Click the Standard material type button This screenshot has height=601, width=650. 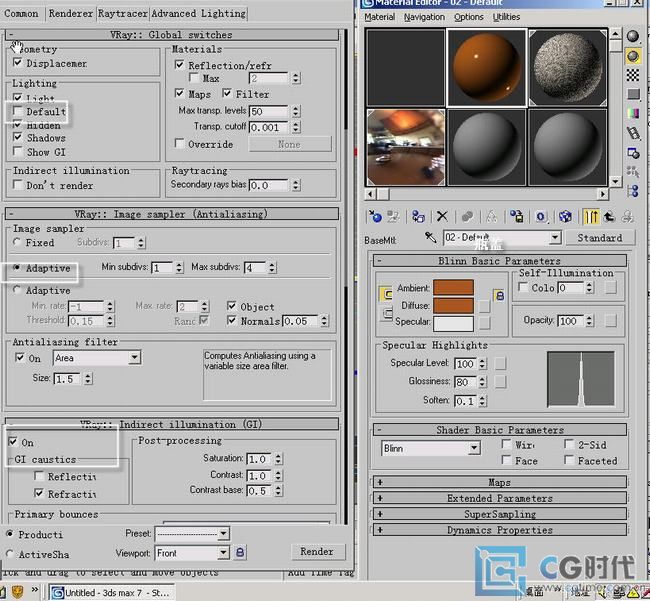[x=600, y=238]
